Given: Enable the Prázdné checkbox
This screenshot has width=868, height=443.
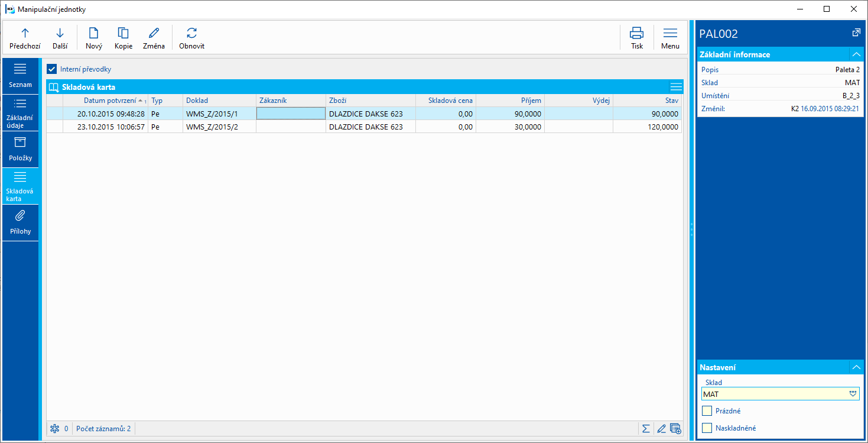Looking at the screenshot, I should tap(707, 411).
